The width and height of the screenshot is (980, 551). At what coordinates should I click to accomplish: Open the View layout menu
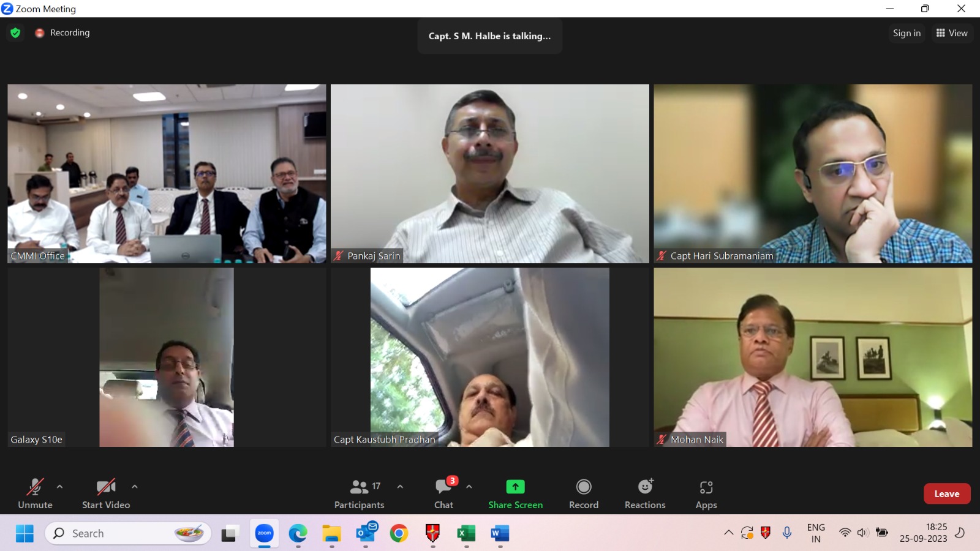pos(952,33)
